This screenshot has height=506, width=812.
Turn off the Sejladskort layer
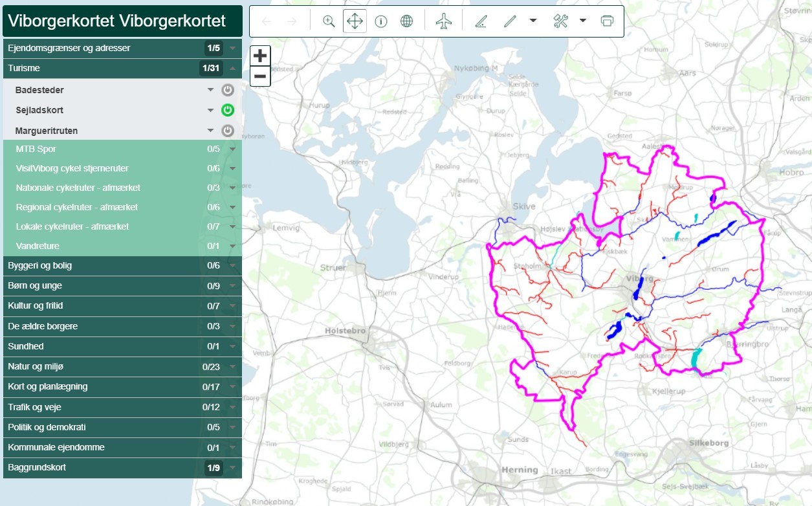pos(227,110)
